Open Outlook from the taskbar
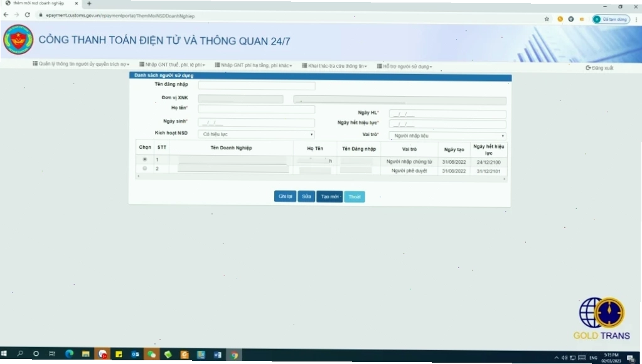Screen dimensions: 642x364 pos(135,355)
